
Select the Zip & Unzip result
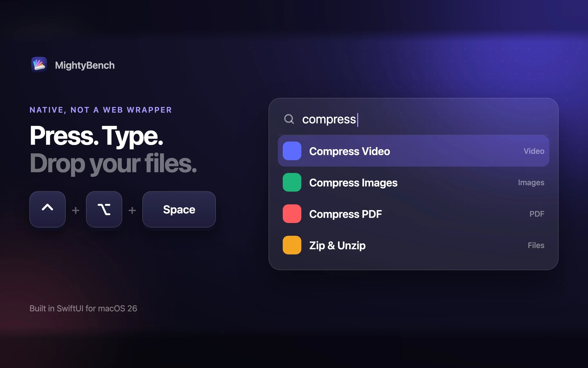413,245
